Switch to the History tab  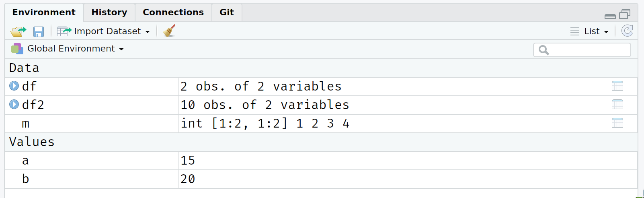click(109, 12)
